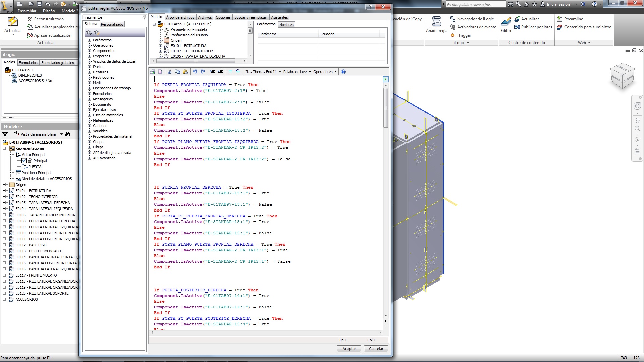Click the increase indent icon
This screenshot has height=362, width=644.
coord(213,72)
